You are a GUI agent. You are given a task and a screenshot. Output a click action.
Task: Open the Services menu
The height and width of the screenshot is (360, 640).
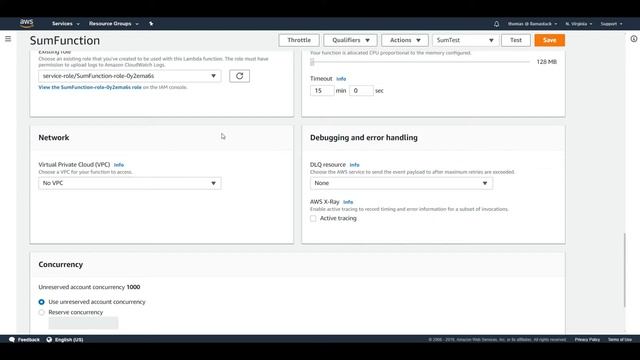pyautogui.click(x=66, y=24)
